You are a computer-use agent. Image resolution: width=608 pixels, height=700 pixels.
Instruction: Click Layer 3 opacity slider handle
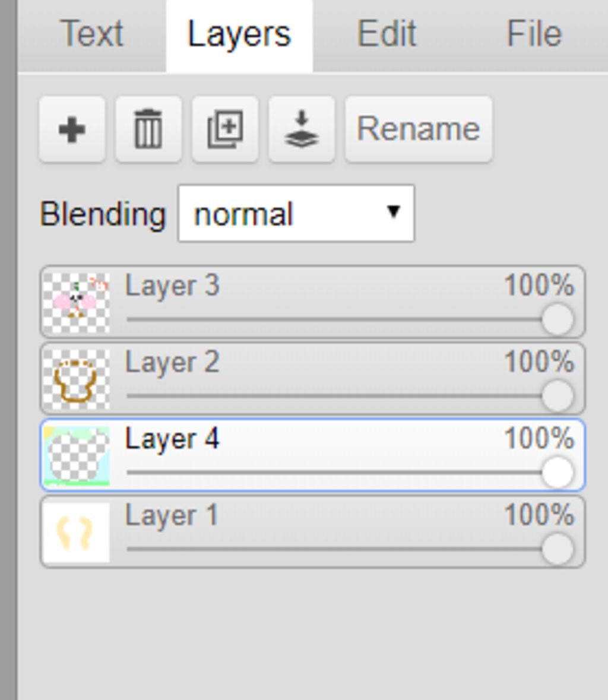(x=557, y=319)
